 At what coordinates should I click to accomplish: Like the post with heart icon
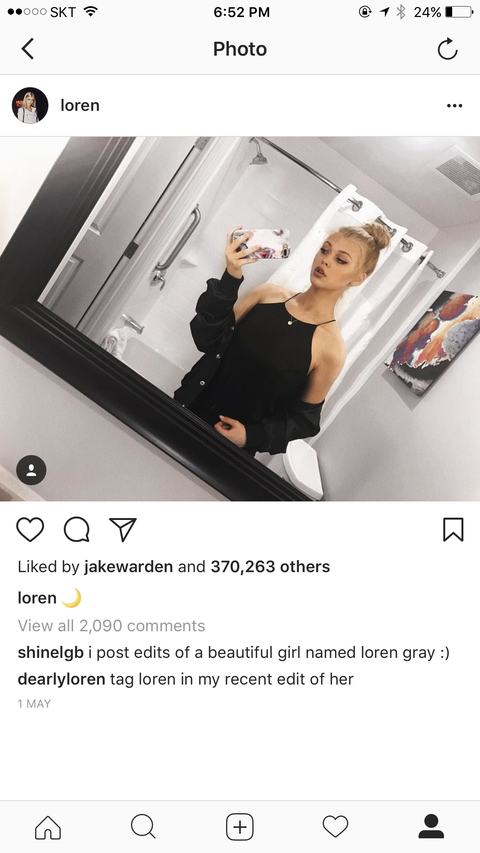[30, 529]
